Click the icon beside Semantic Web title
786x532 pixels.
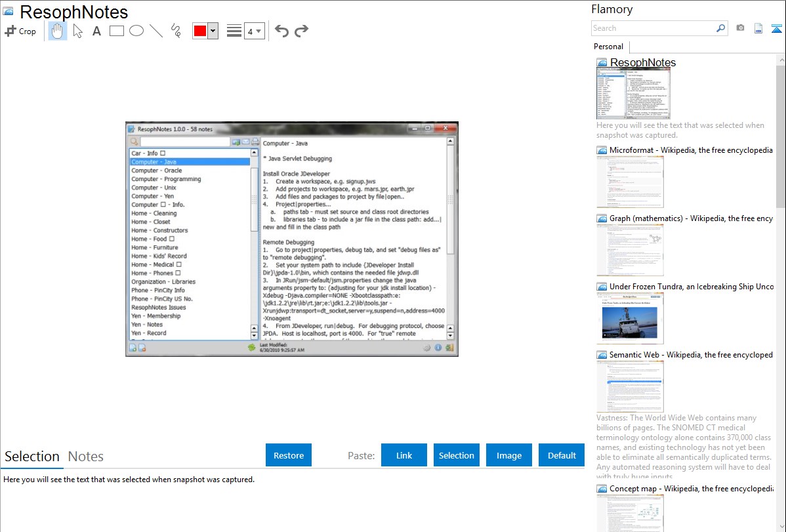[602, 355]
